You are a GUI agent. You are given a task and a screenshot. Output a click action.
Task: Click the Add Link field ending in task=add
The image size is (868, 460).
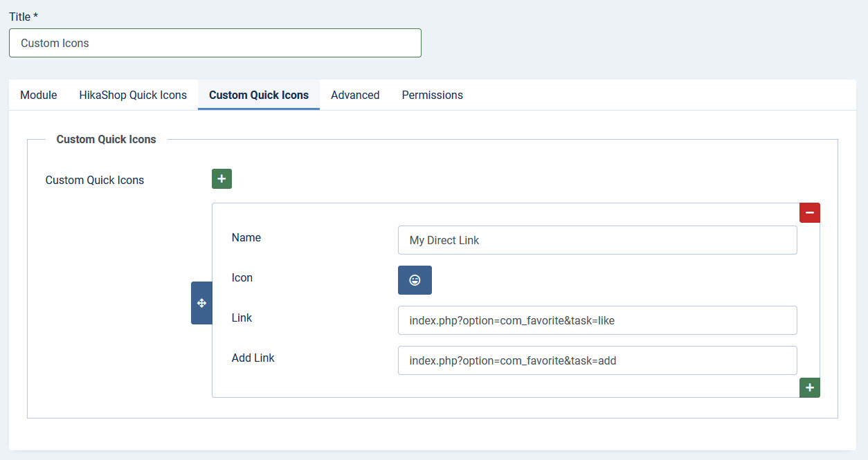[597, 360]
